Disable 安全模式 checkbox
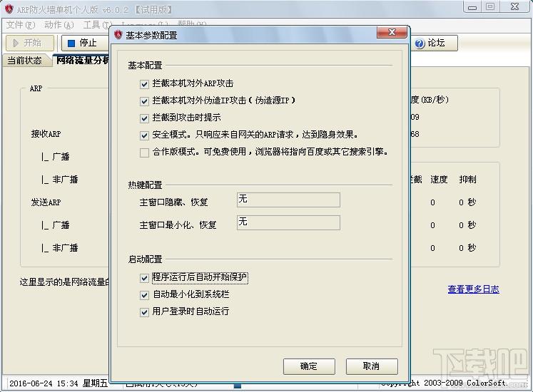The image size is (533, 392). pos(145,135)
